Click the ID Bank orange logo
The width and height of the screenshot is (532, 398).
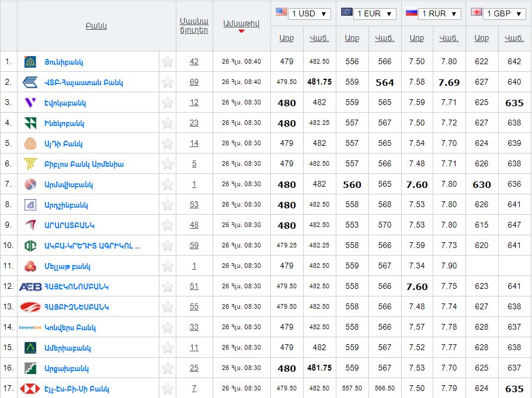click(x=30, y=144)
